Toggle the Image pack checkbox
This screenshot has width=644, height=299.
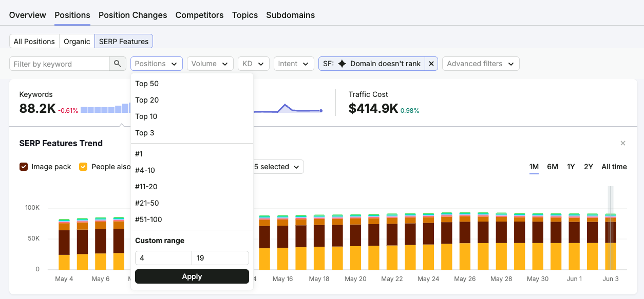[24, 167]
